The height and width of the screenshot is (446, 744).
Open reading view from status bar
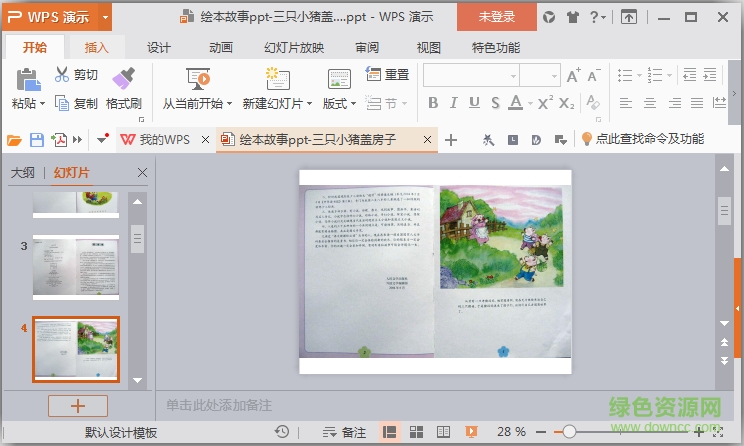[x=442, y=432]
